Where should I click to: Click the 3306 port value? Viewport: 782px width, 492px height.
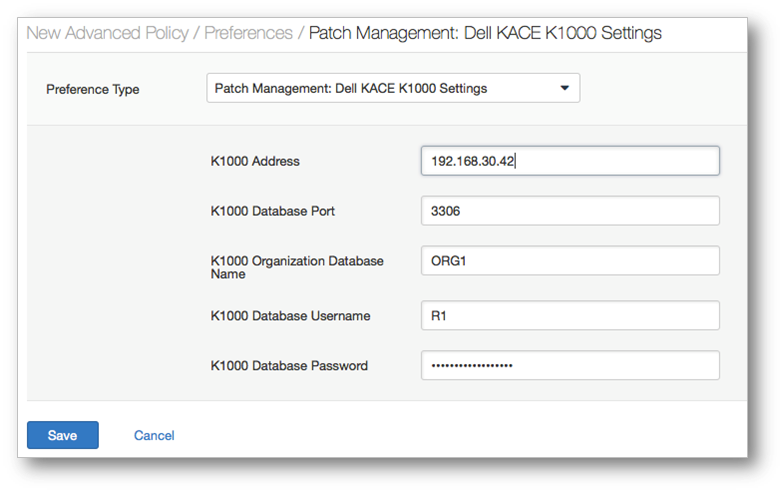(445, 211)
